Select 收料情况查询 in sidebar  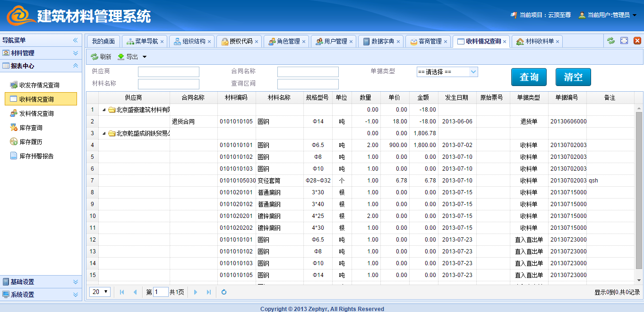(x=41, y=99)
